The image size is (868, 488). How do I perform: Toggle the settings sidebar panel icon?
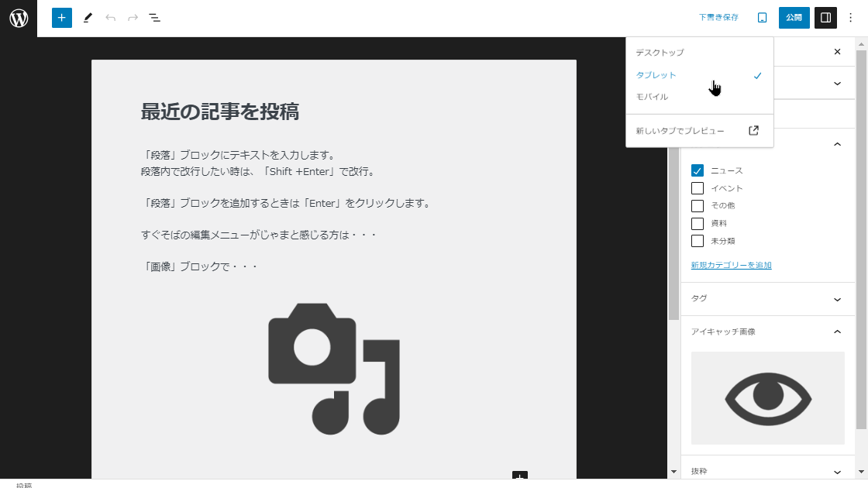pyautogui.click(x=825, y=18)
